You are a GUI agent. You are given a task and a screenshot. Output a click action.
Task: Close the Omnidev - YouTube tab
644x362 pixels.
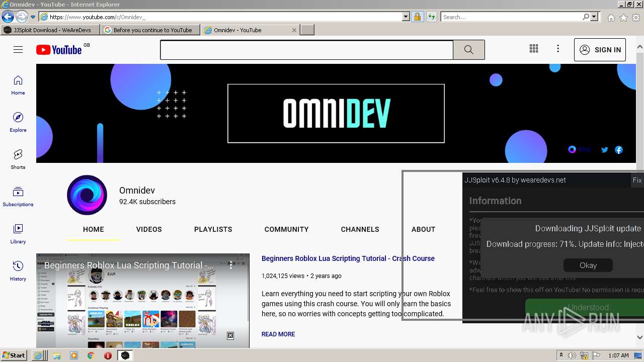294,30
